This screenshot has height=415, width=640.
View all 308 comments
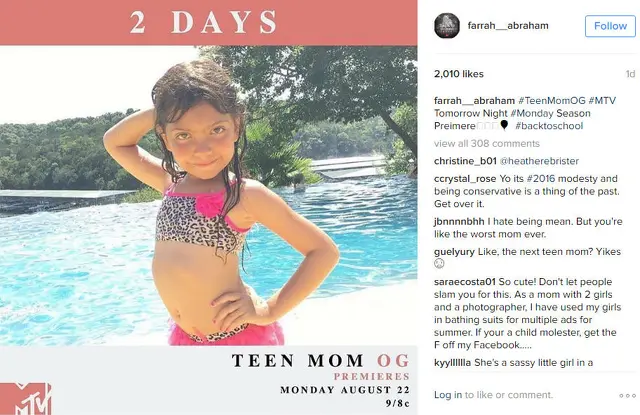tap(487, 144)
